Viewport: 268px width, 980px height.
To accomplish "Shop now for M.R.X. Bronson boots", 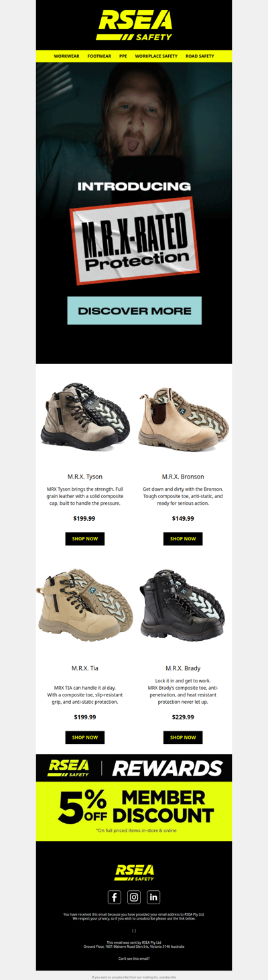I will click(183, 539).
